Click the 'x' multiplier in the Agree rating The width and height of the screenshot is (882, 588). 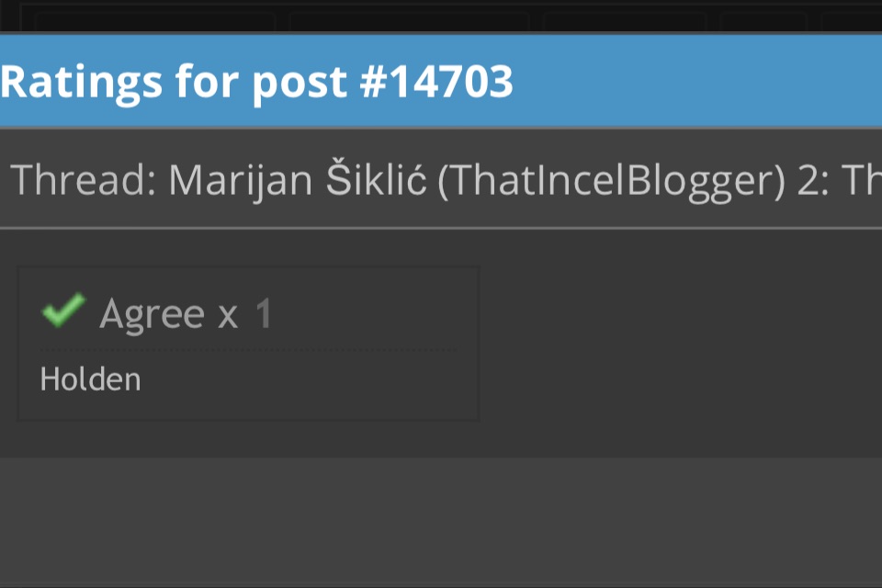coord(228,317)
